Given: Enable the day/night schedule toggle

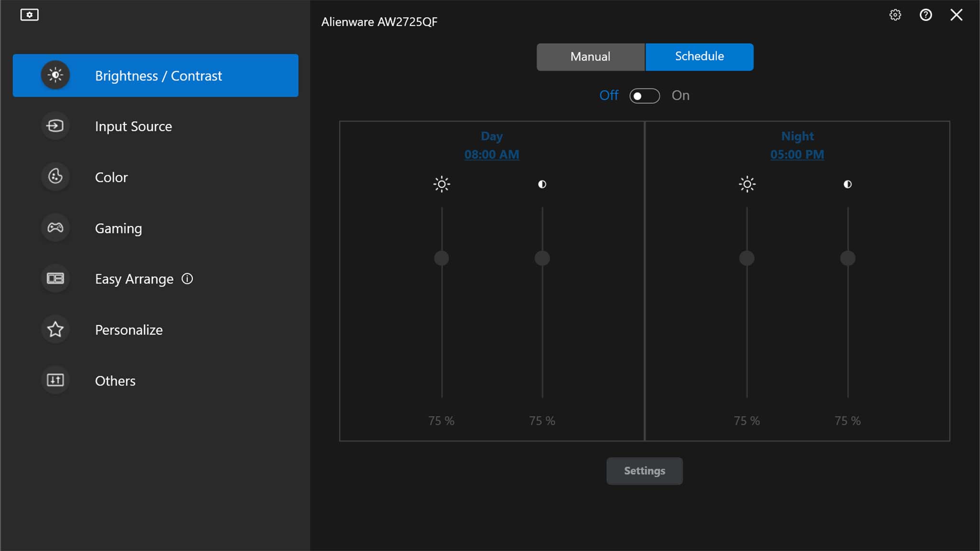Looking at the screenshot, I should click(x=644, y=95).
